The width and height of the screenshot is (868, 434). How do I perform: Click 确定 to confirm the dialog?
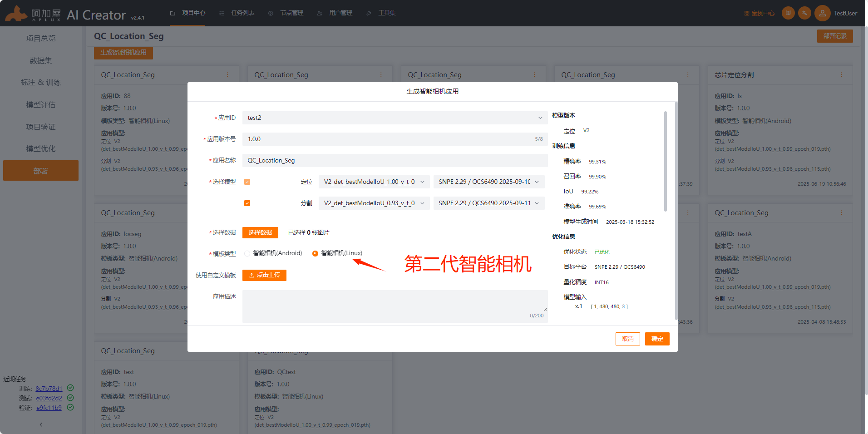[x=657, y=339]
